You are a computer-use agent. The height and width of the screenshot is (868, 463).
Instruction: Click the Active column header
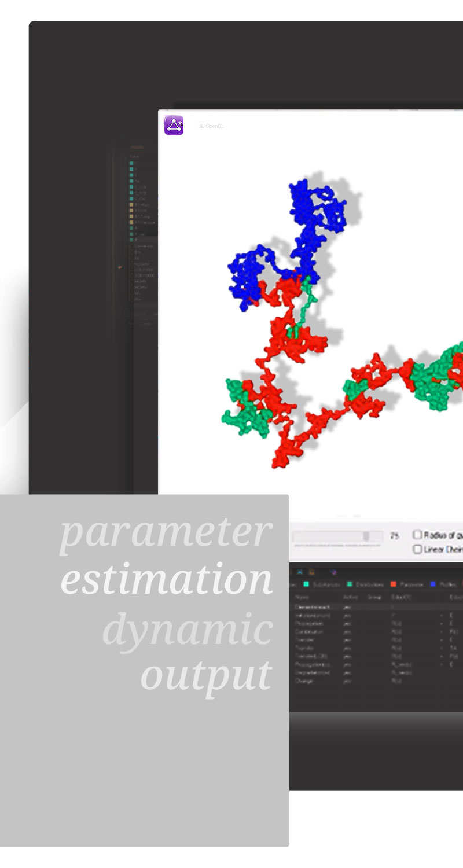tap(351, 597)
